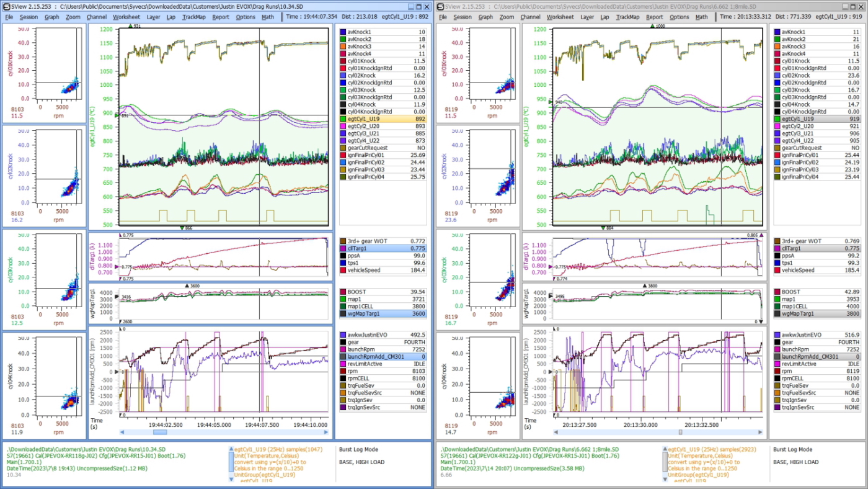The image size is (868, 489).
Task: Click right arrow of 8mile.SD time scrollbar
Action: [x=760, y=432]
